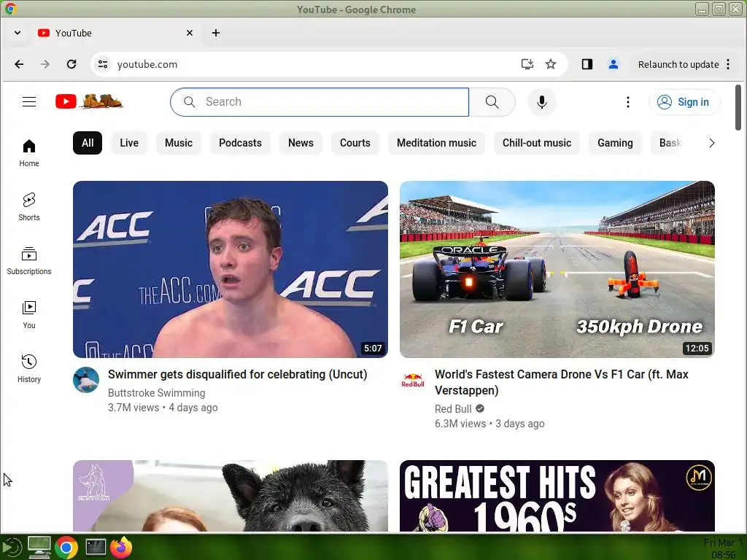Open Red Bull channel avatar
The image size is (747, 560).
[x=413, y=379]
